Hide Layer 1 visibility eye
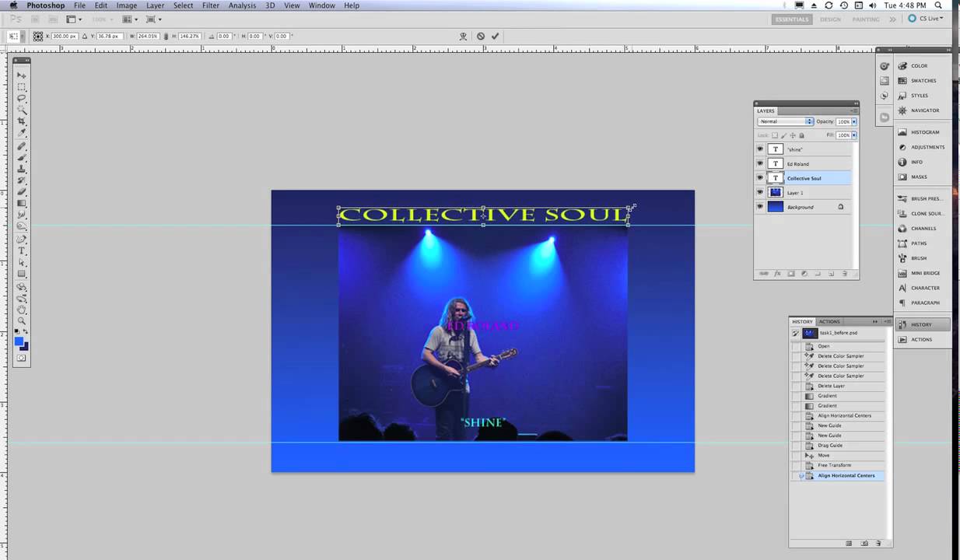Screen dimensions: 960x560 pyautogui.click(x=760, y=192)
